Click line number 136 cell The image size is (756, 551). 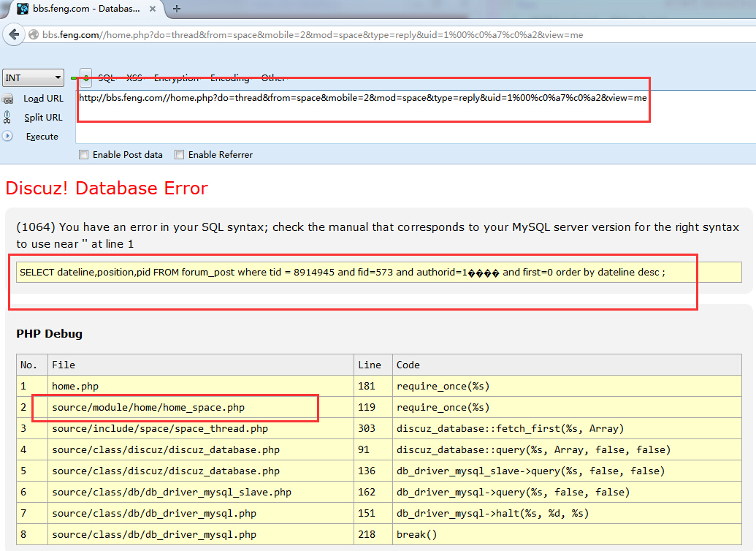click(373, 471)
